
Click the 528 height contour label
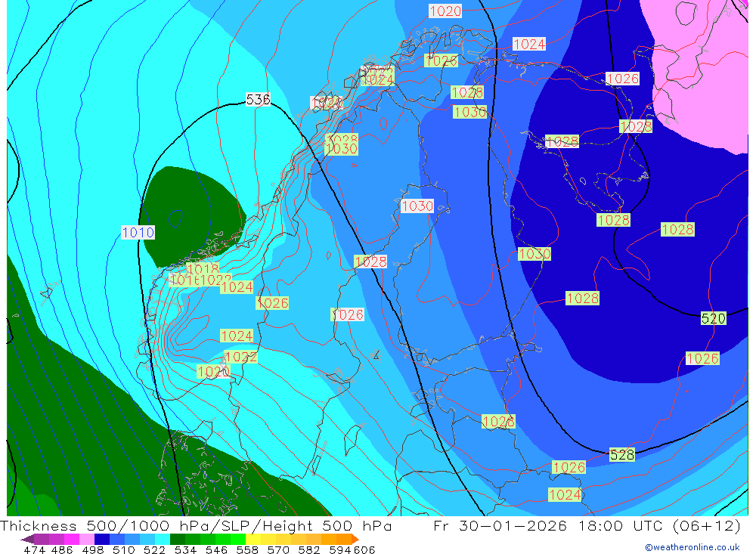(x=622, y=455)
